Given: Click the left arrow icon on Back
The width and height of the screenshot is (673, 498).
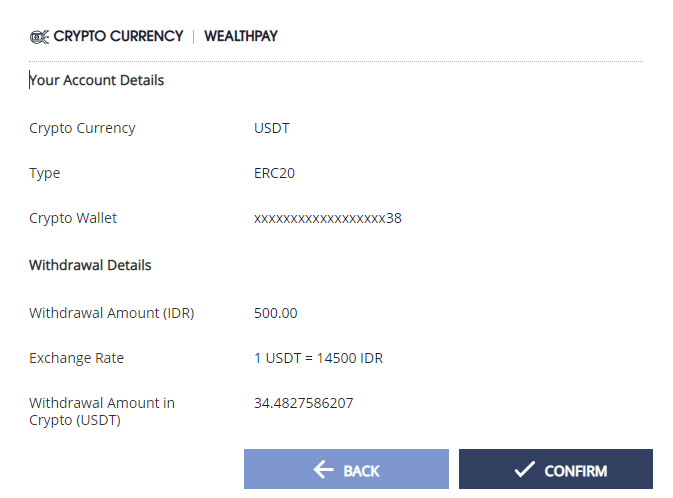Looking at the screenshot, I should click(323, 470).
